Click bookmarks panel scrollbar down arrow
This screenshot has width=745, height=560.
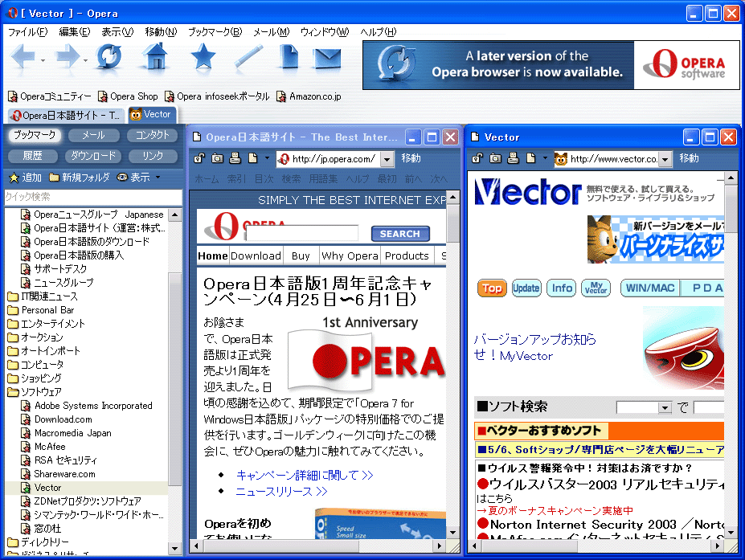point(175,549)
